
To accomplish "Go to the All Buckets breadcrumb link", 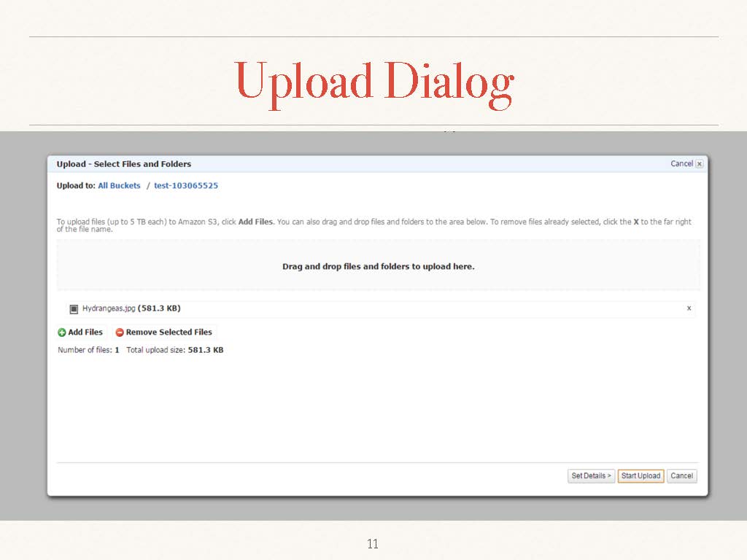I will coord(119,186).
